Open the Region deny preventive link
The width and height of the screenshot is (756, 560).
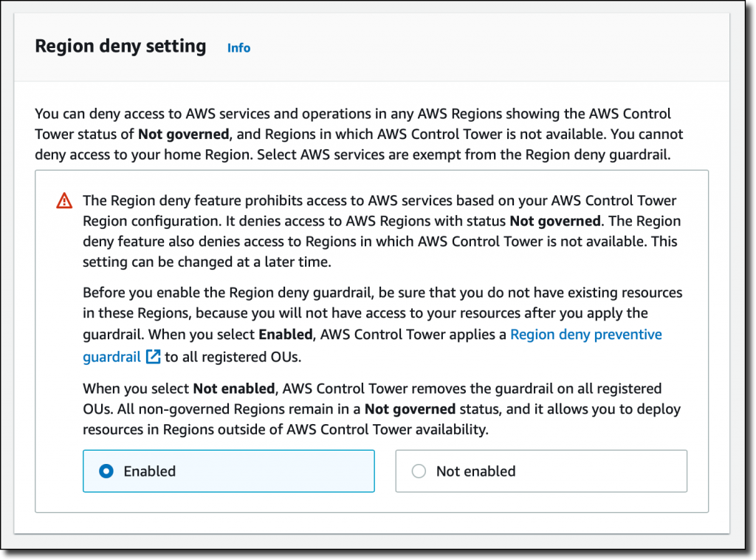point(585,335)
